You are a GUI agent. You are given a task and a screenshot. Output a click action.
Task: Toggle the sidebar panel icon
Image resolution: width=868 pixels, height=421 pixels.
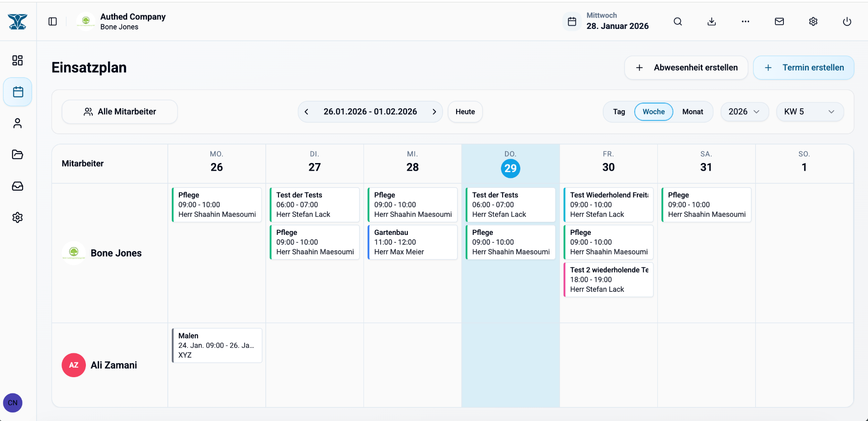(52, 22)
